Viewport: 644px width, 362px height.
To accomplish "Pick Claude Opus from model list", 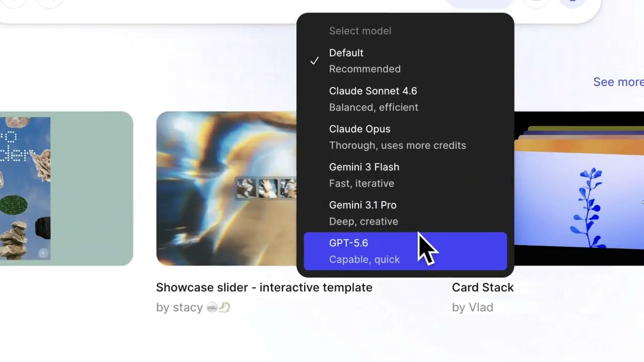I will tap(405, 137).
